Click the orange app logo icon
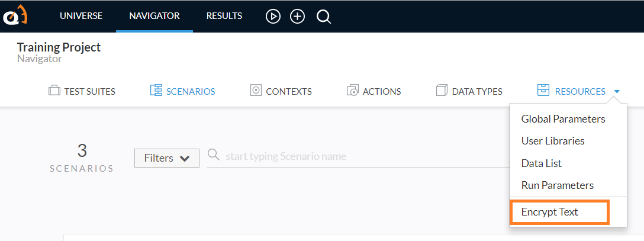 (15, 17)
